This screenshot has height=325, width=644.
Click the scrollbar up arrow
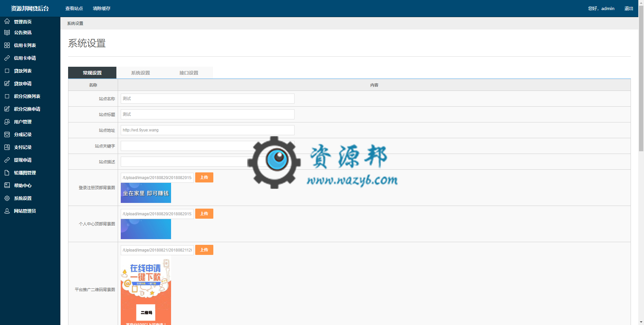[x=641, y=3]
